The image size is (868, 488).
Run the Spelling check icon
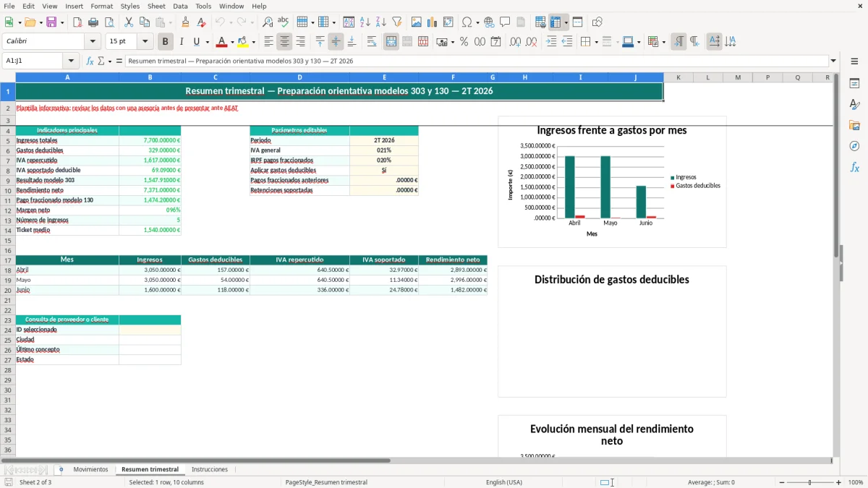point(283,22)
